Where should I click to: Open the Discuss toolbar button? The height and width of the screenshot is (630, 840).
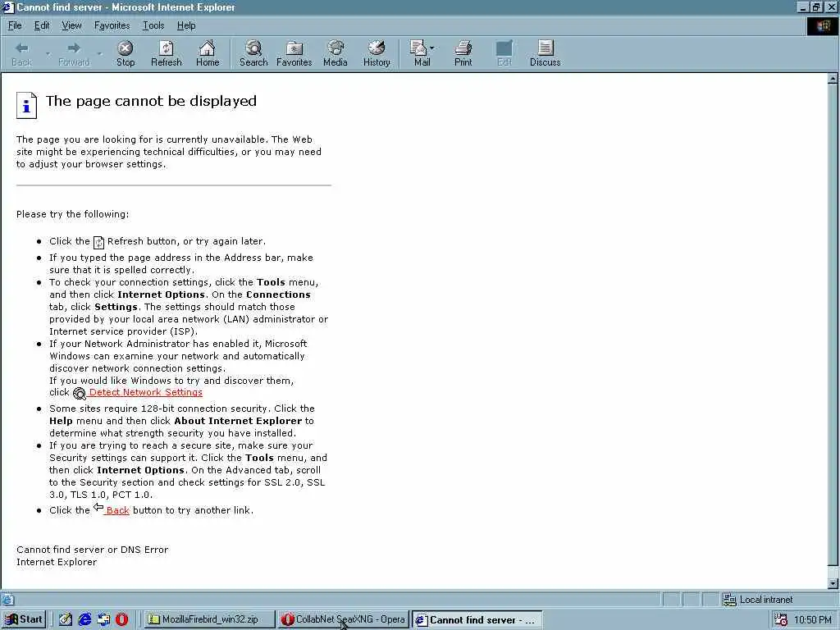(546, 53)
